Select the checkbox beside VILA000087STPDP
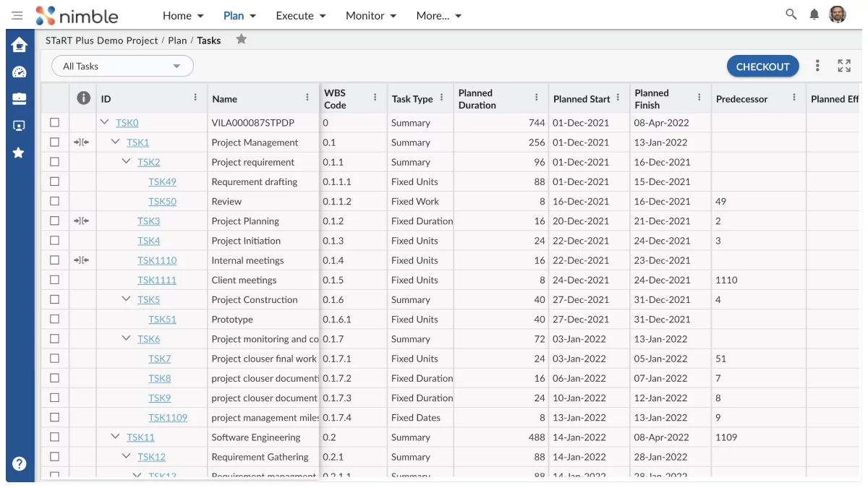 click(54, 122)
